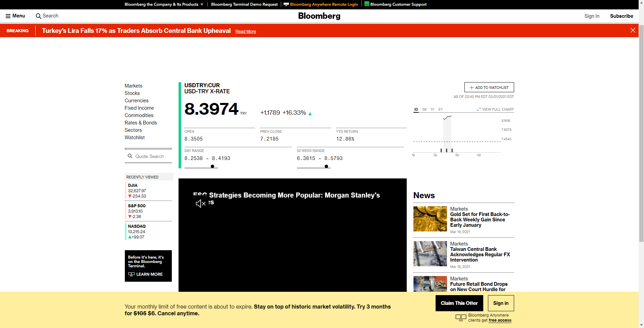The height and width of the screenshot is (328, 644).
Task: Open the Future Retail news thumbnail
Action: 430,284
